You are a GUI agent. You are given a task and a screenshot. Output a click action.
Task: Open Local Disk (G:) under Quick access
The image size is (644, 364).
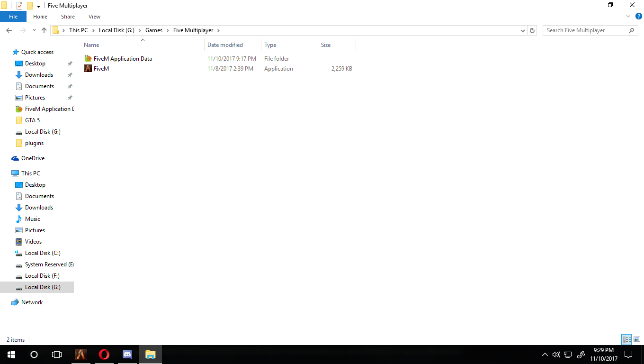pos(43,132)
